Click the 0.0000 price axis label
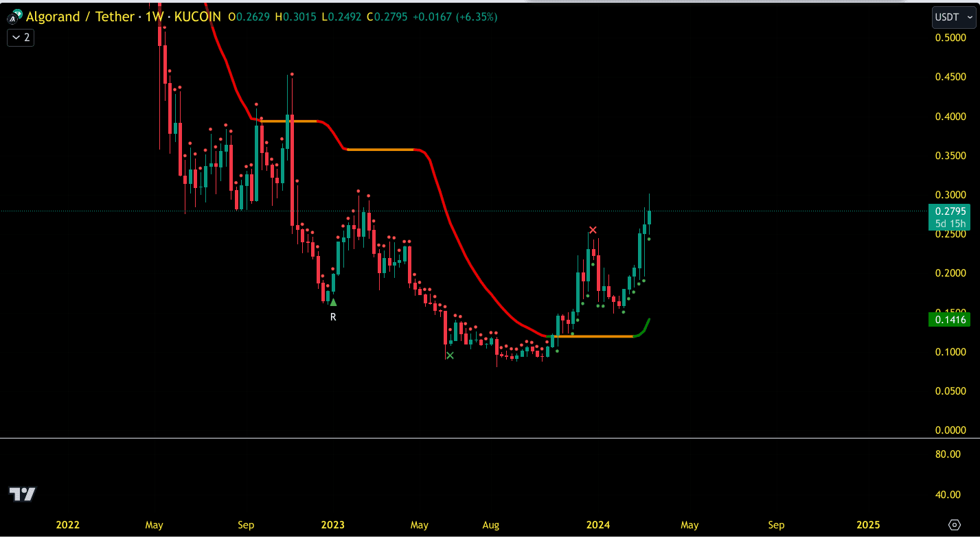The width and height of the screenshot is (980, 538). pos(951,430)
